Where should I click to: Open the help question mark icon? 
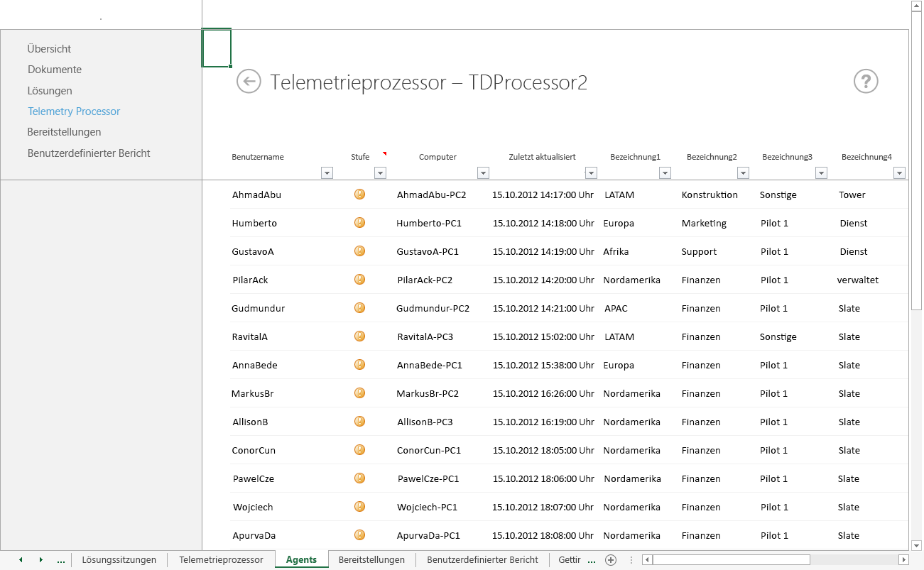point(866,82)
